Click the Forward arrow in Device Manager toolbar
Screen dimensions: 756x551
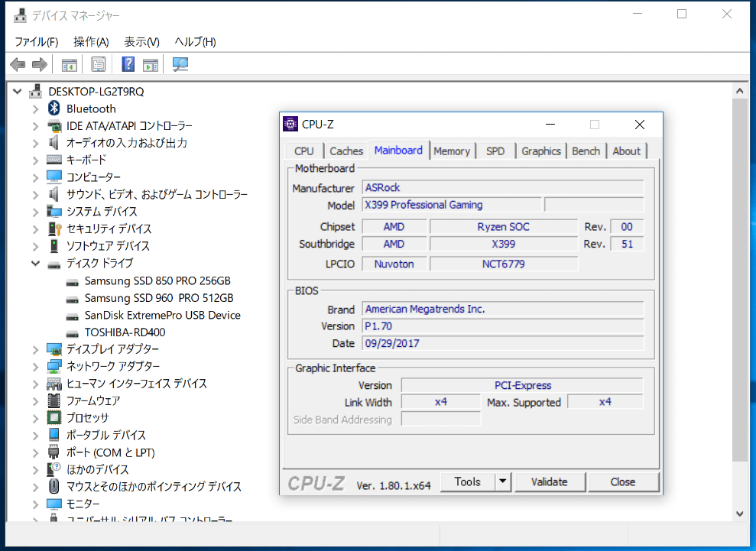point(40,64)
